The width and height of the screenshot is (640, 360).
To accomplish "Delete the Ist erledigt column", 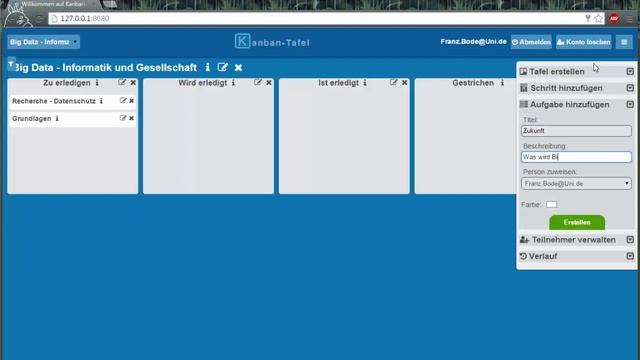I will click(x=404, y=82).
